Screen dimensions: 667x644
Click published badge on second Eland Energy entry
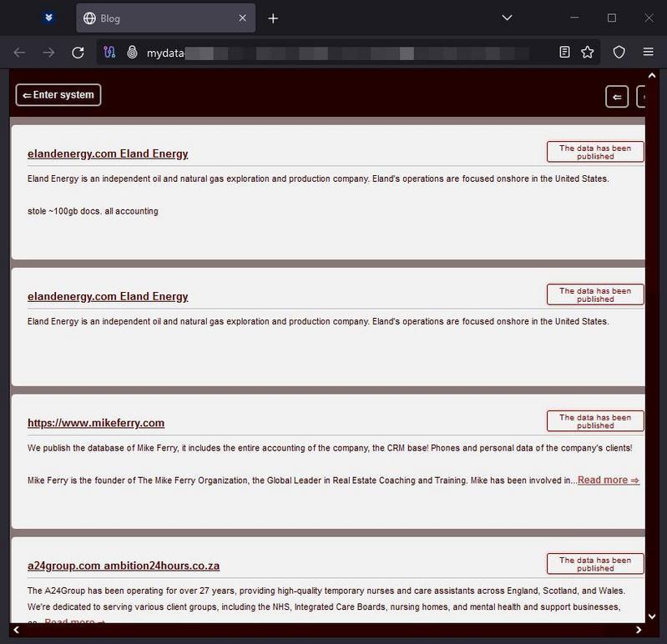[595, 294]
